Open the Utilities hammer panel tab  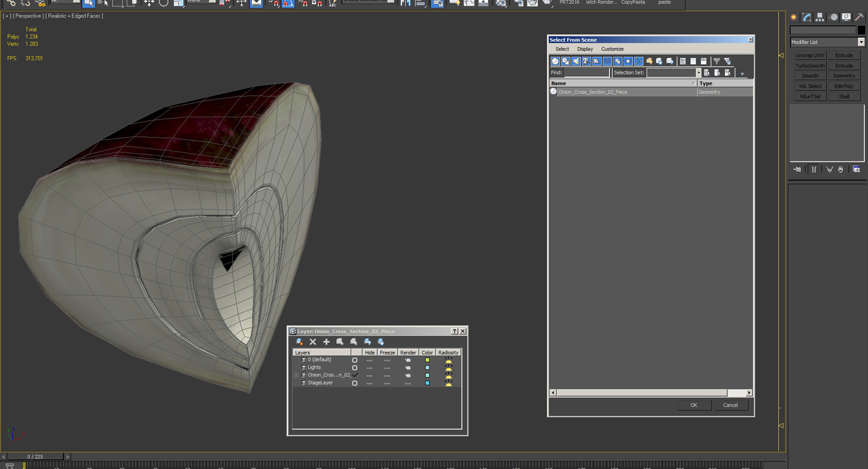coord(859,17)
